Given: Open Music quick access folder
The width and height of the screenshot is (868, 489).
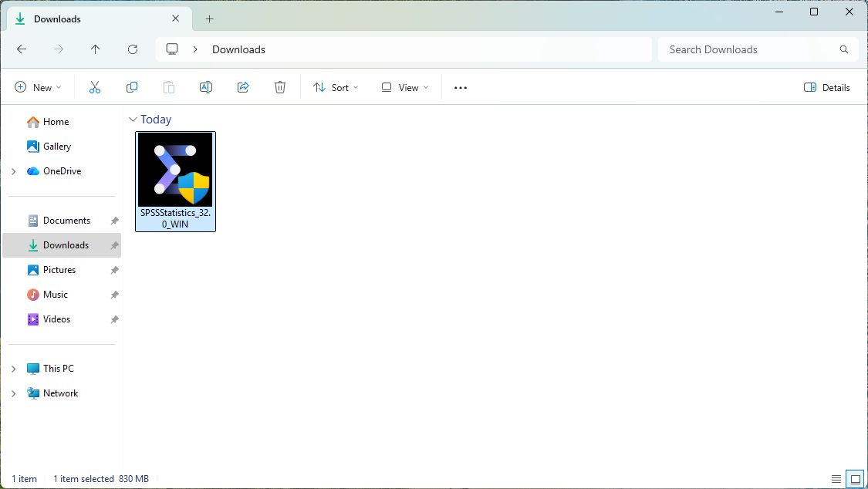Looking at the screenshot, I should coord(56,295).
